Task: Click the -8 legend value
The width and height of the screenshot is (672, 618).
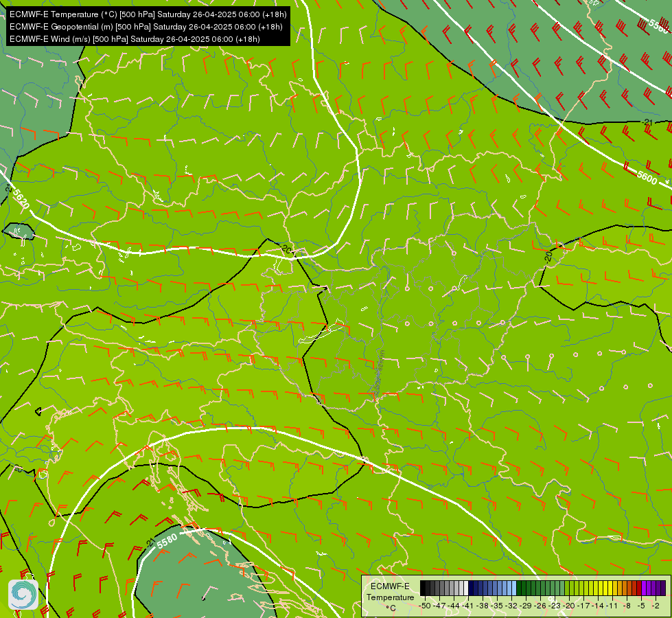Action: pyautogui.click(x=627, y=606)
